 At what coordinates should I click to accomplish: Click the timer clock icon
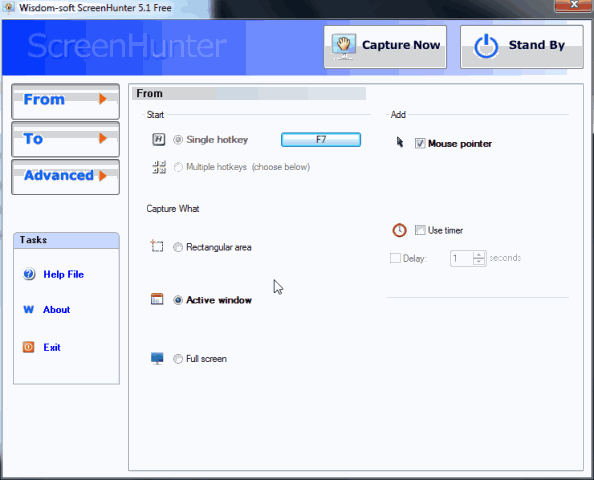click(399, 230)
